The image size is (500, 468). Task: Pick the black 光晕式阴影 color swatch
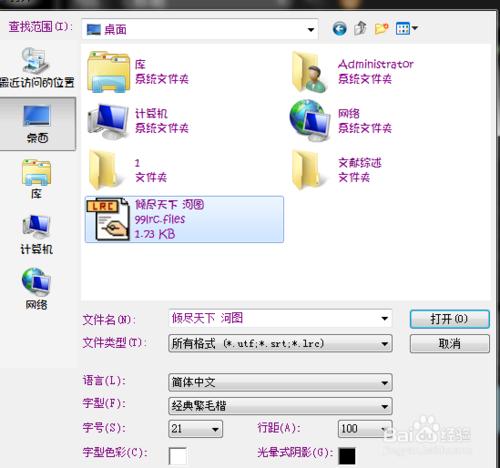[x=347, y=456]
